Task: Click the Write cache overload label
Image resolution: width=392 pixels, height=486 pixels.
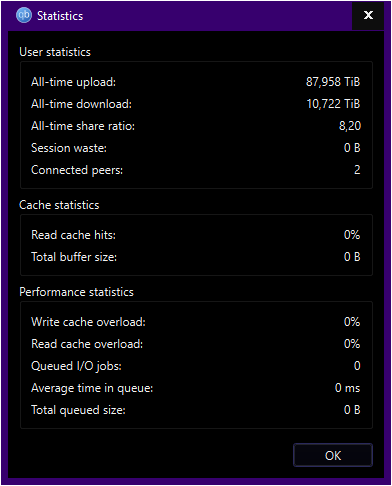Action: coord(88,322)
